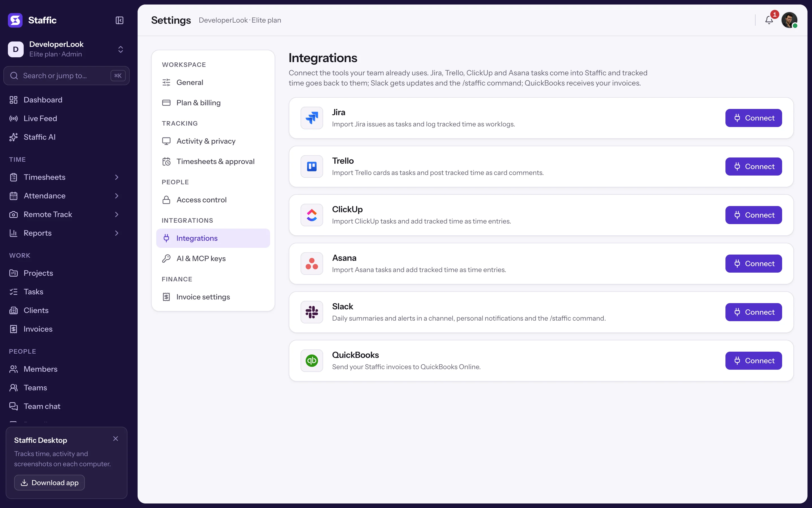Viewport: 812px width, 508px height.
Task: Open the notifications bell
Action: coord(769,20)
